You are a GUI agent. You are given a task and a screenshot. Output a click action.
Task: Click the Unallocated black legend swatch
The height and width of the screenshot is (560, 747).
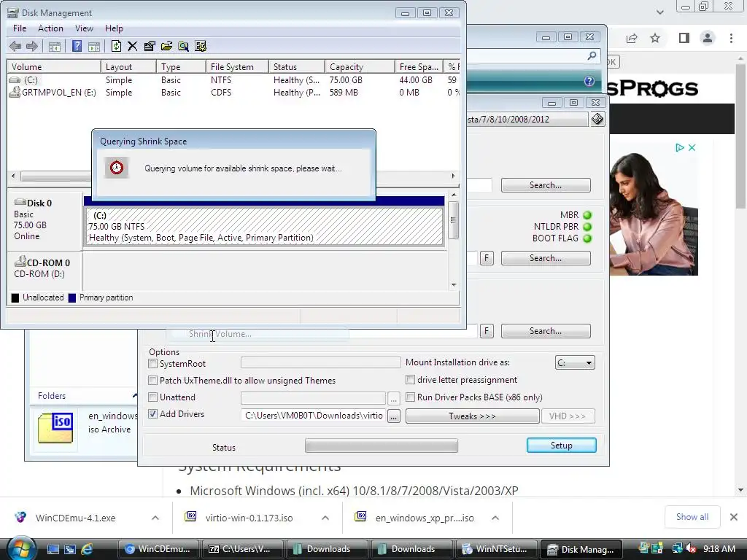coord(15,297)
